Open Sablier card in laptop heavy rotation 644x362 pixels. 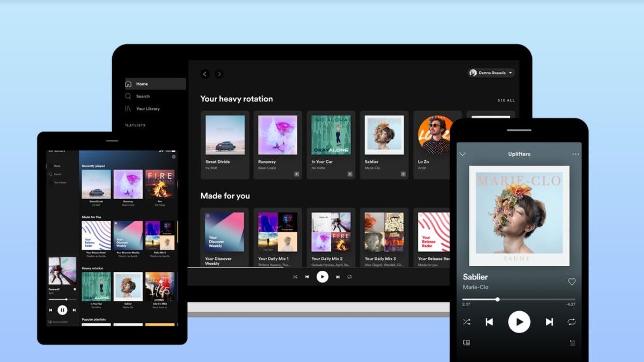tap(384, 145)
